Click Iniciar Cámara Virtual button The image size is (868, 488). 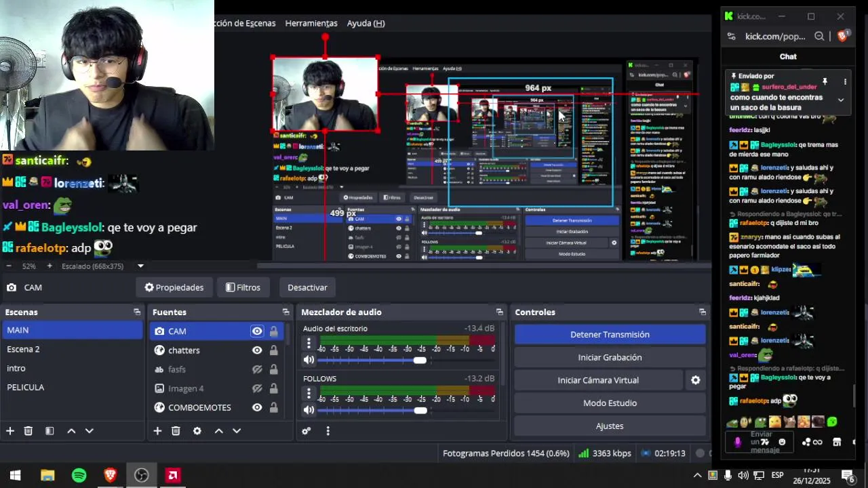coord(598,380)
